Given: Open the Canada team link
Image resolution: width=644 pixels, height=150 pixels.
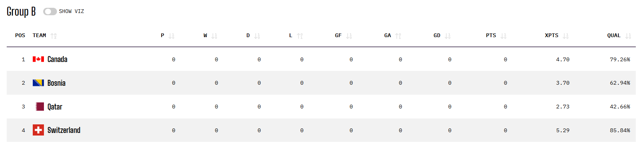Looking at the screenshot, I should click(57, 59).
